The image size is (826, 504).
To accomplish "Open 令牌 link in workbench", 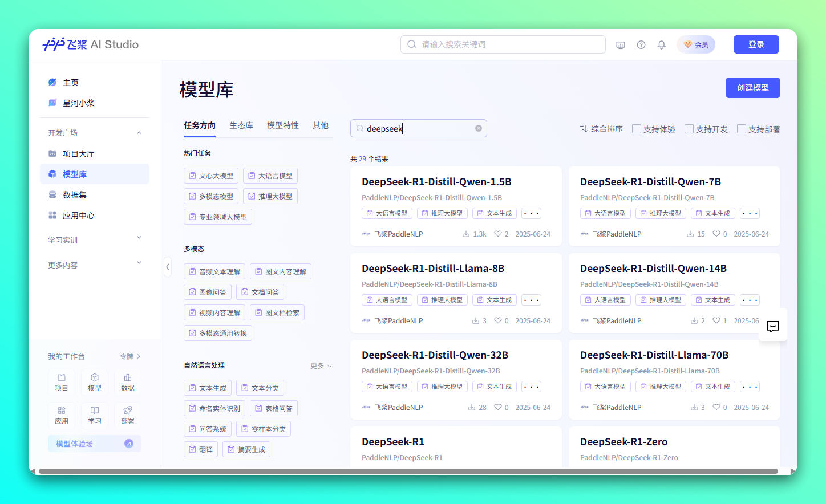I will (x=130, y=356).
